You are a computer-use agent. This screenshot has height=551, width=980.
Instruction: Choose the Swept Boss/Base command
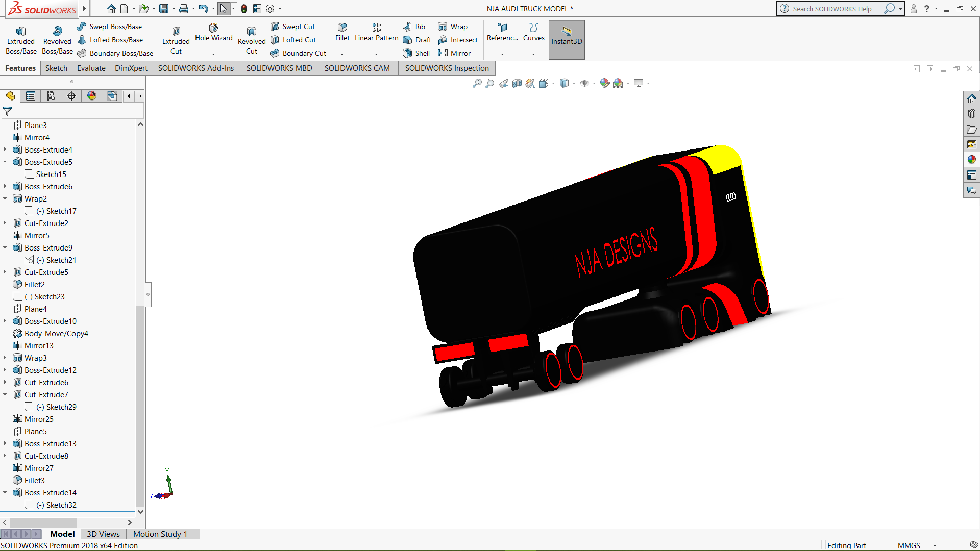point(110,27)
